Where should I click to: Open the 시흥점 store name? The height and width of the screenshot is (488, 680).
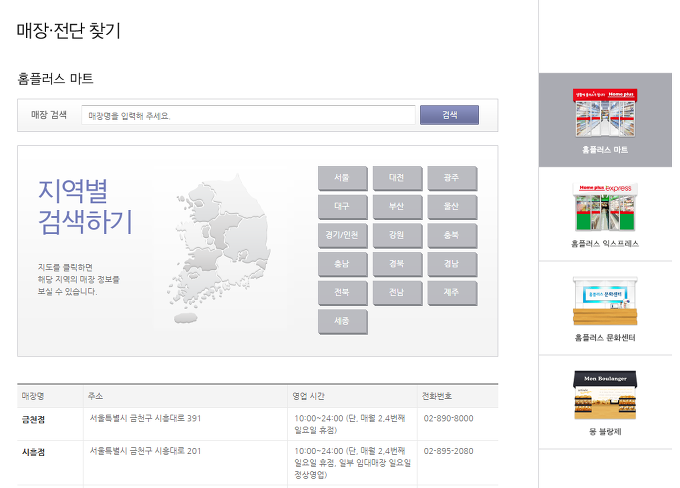(x=33, y=452)
